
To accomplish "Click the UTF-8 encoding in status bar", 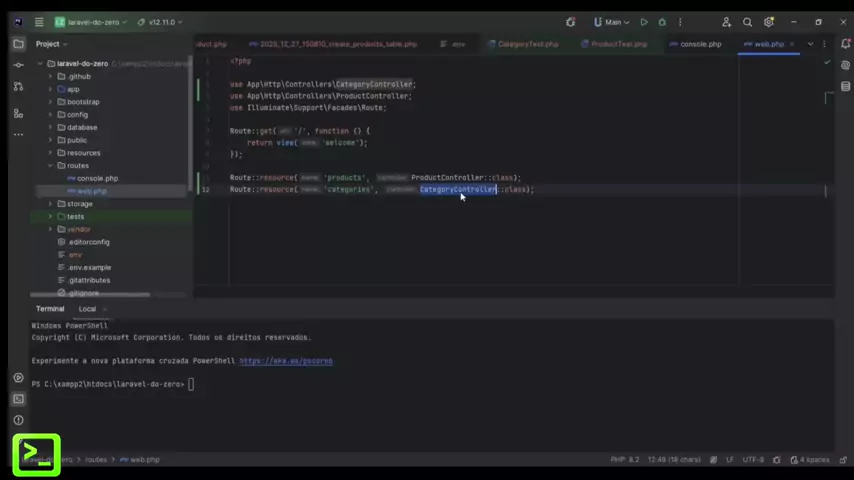I will coord(753,460).
